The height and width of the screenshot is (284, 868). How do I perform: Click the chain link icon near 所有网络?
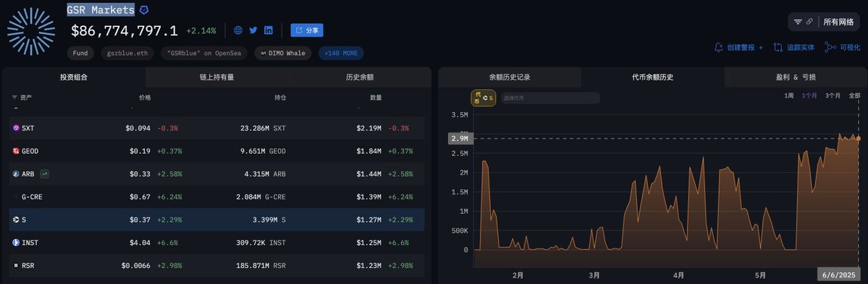(x=809, y=22)
